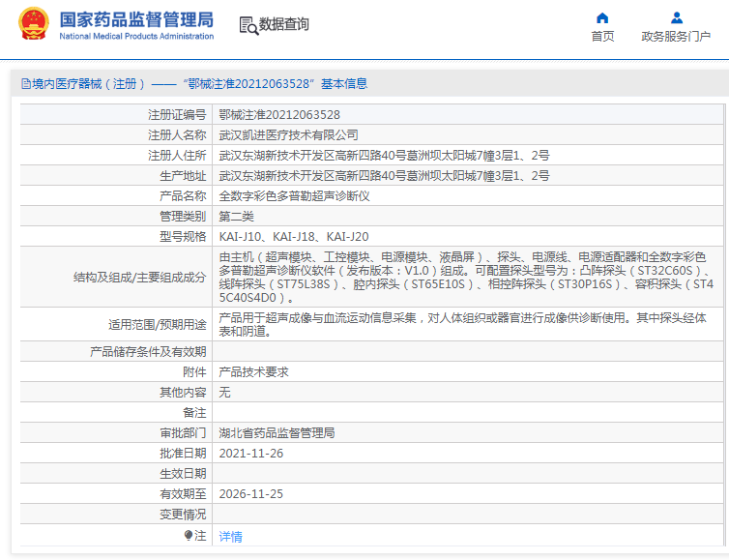Select product name 全数字彩色多普勒超声诊断仪
Viewport: 729px width, 560px height.
[x=294, y=196]
